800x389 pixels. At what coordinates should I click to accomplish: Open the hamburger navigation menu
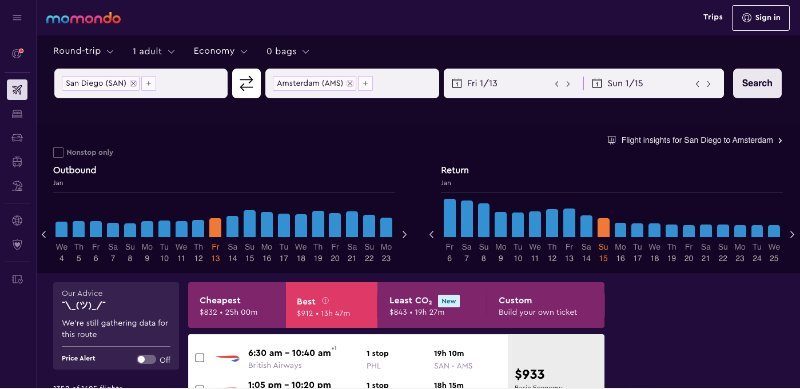(17, 18)
